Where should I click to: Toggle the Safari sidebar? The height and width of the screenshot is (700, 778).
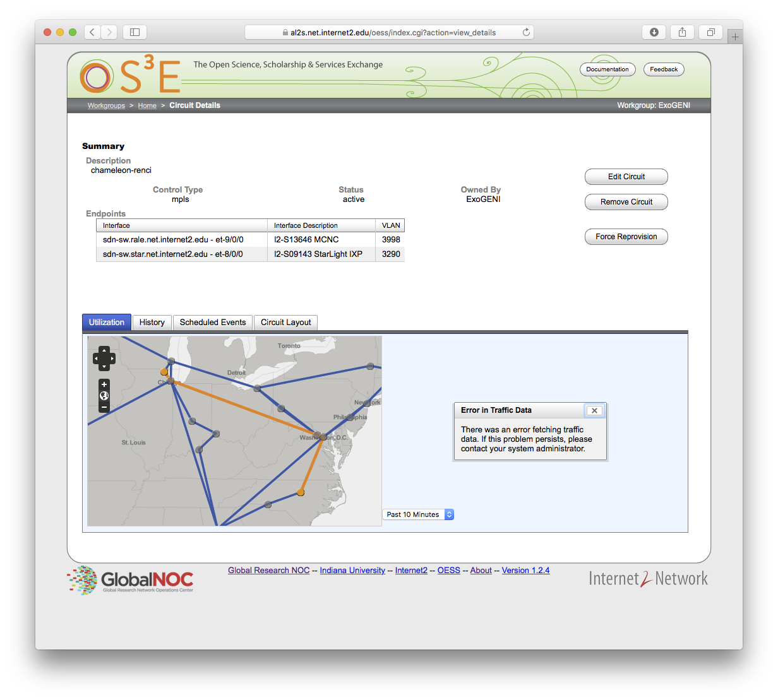(x=135, y=32)
